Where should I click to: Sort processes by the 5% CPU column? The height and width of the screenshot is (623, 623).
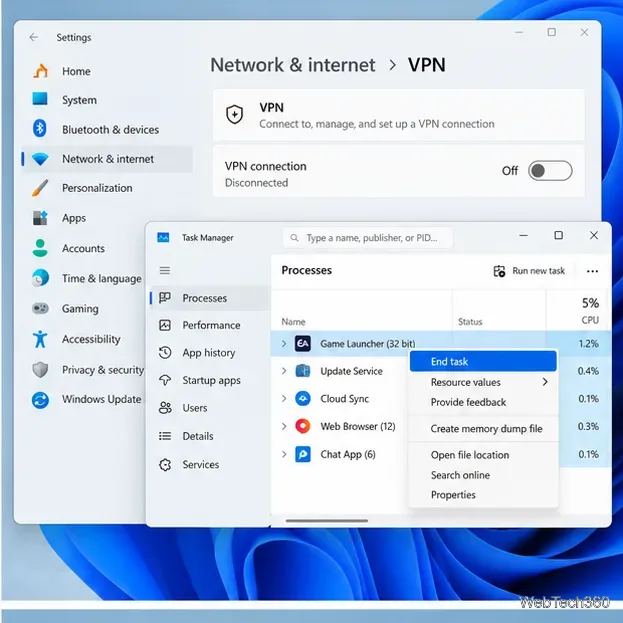(590, 310)
